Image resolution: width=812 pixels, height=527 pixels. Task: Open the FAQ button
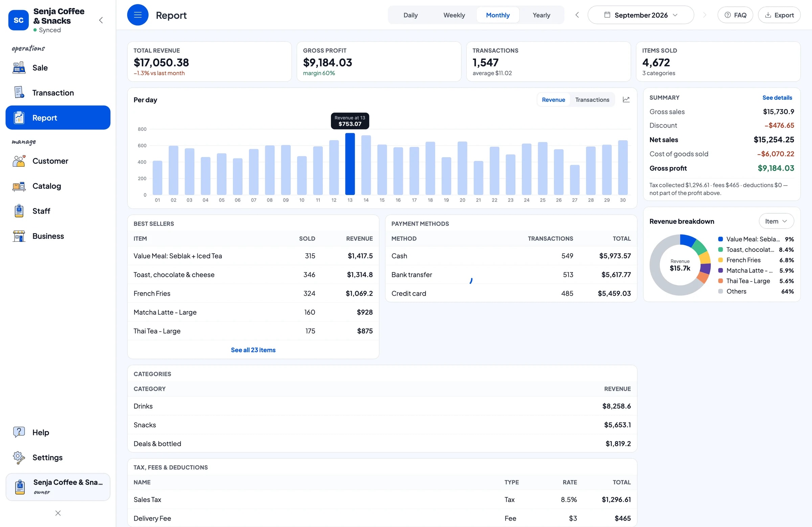pos(735,15)
